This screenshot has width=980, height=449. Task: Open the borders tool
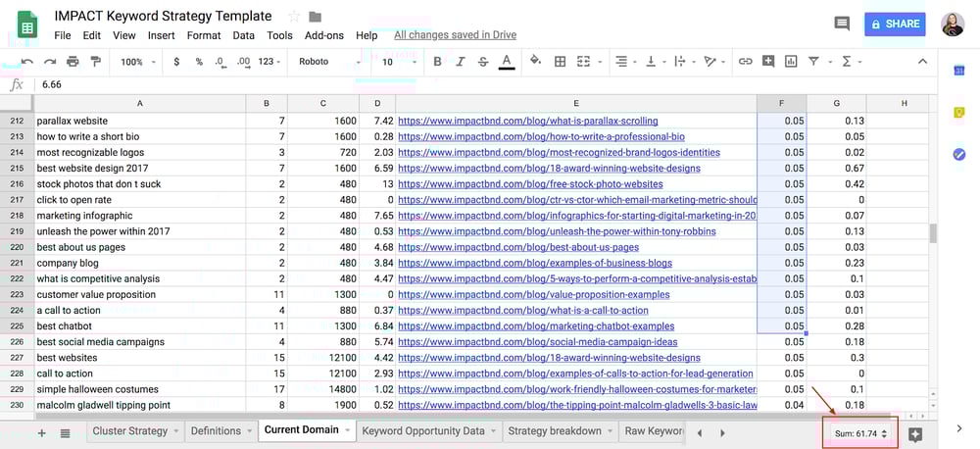click(560, 62)
